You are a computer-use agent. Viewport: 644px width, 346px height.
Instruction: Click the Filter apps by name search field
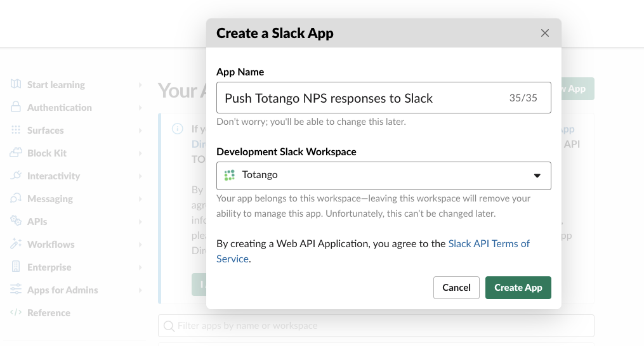click(x=376, y=326)
